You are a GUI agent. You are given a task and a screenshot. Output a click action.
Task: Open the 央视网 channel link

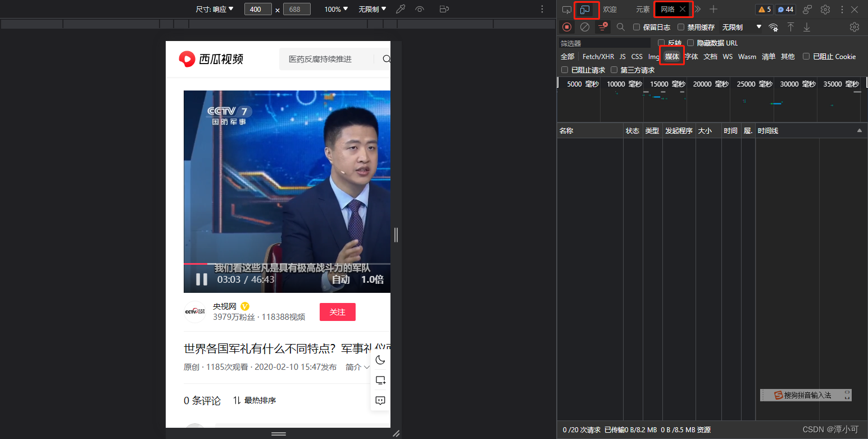click(x=224, y=306)
